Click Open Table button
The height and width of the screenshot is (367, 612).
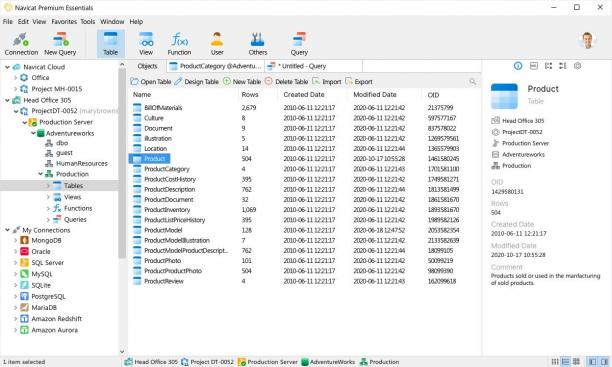[151, 82]
